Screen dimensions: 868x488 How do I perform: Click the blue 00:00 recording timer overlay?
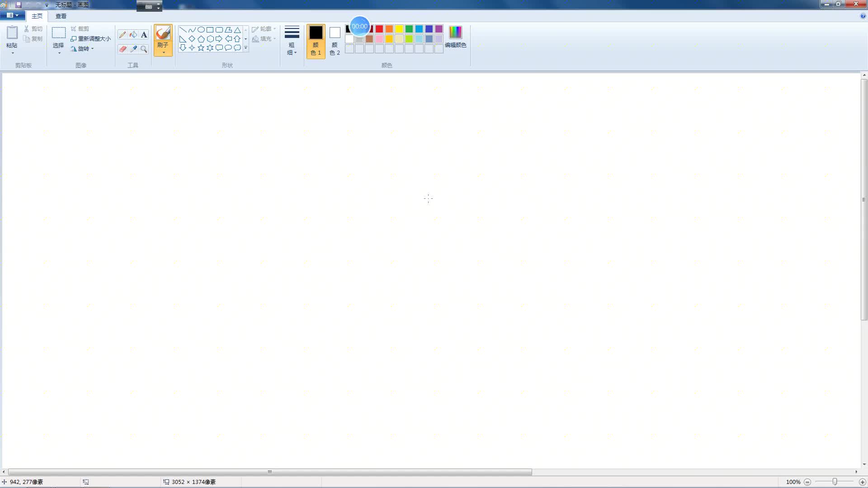click(360, 26)
